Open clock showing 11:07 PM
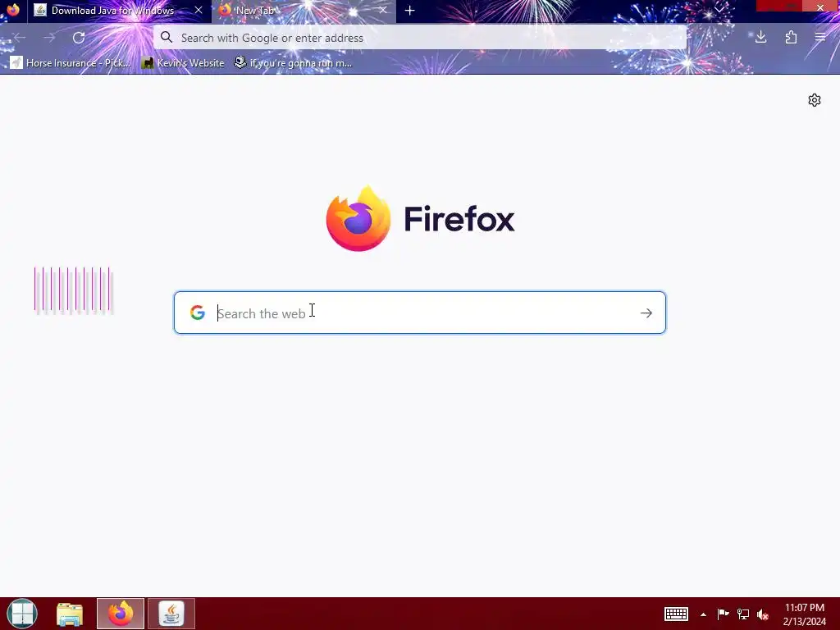The width and height of the screenshot is (840, 630). point(805,614)
